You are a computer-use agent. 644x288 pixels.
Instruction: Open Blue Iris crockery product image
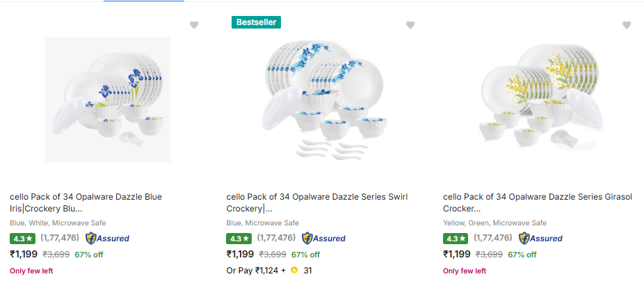(x=108, y=99)
